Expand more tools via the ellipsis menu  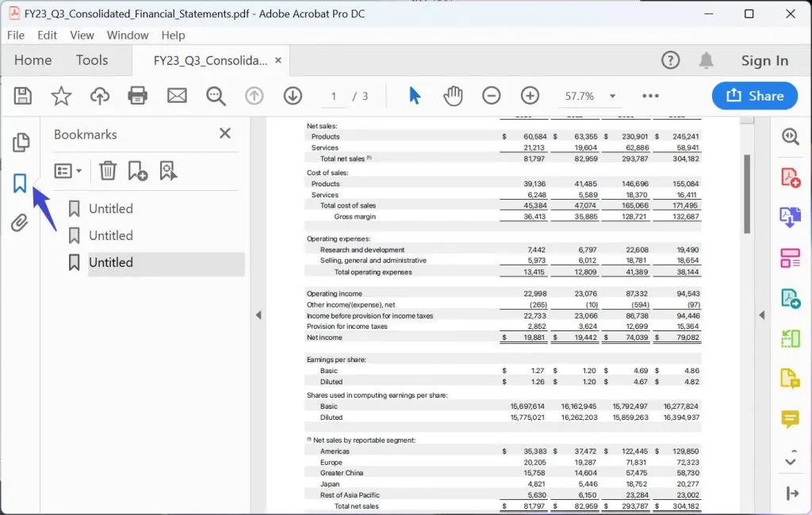[650, 95]
